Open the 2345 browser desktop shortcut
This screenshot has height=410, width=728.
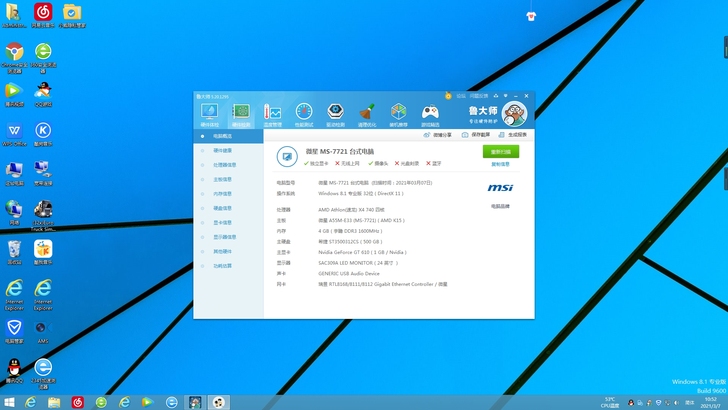click(x=43, y=374)
